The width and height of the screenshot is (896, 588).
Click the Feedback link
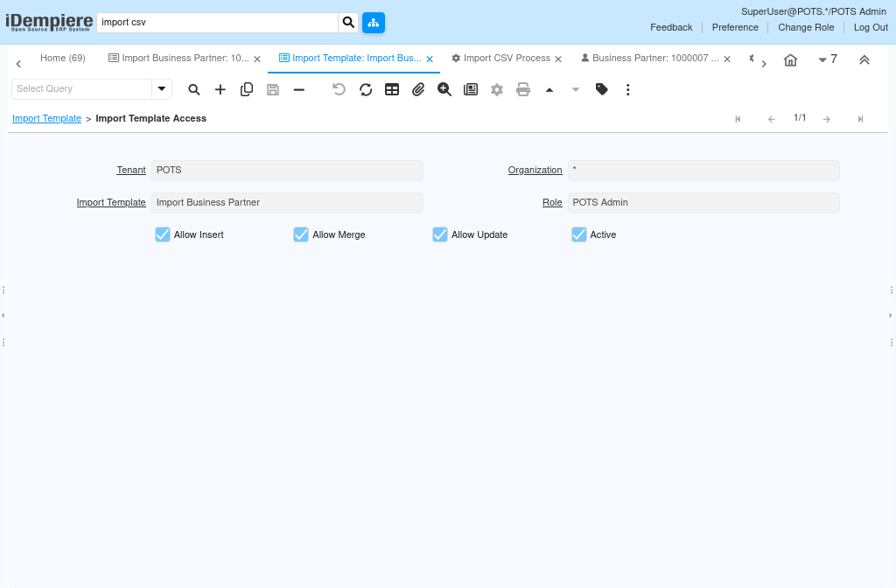(671, 27)
